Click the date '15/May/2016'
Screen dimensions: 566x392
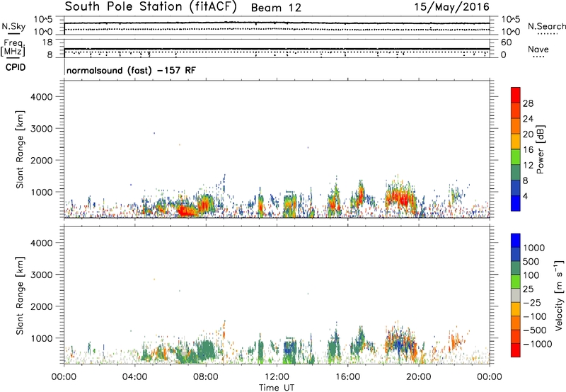451,7
